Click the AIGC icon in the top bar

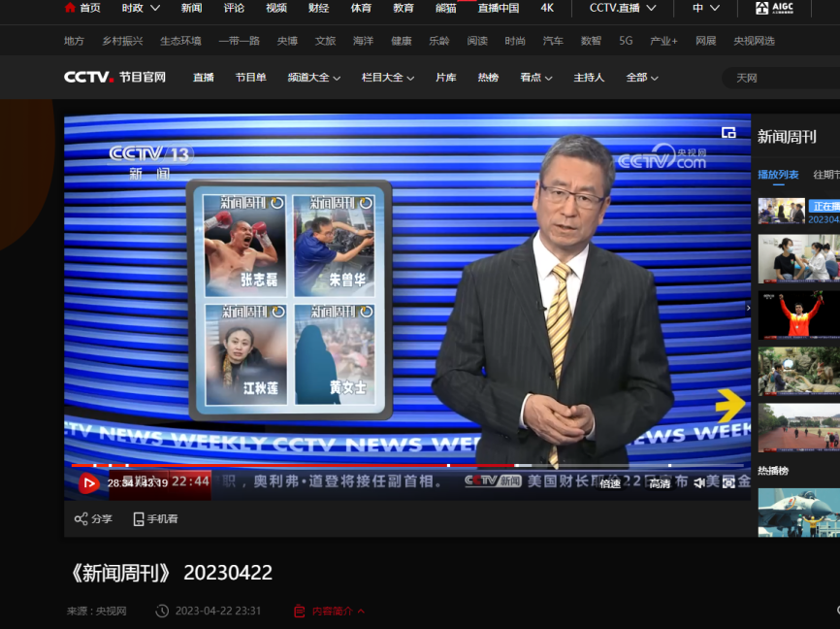774,8
